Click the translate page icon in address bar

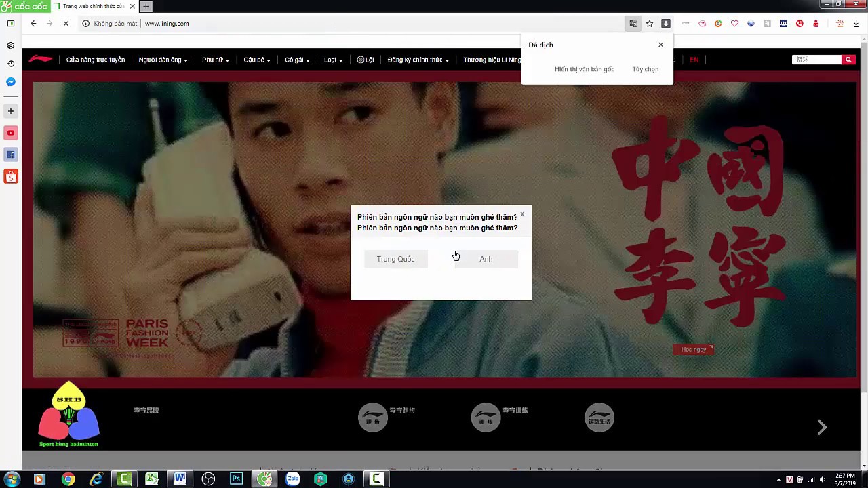coord(633,23)
